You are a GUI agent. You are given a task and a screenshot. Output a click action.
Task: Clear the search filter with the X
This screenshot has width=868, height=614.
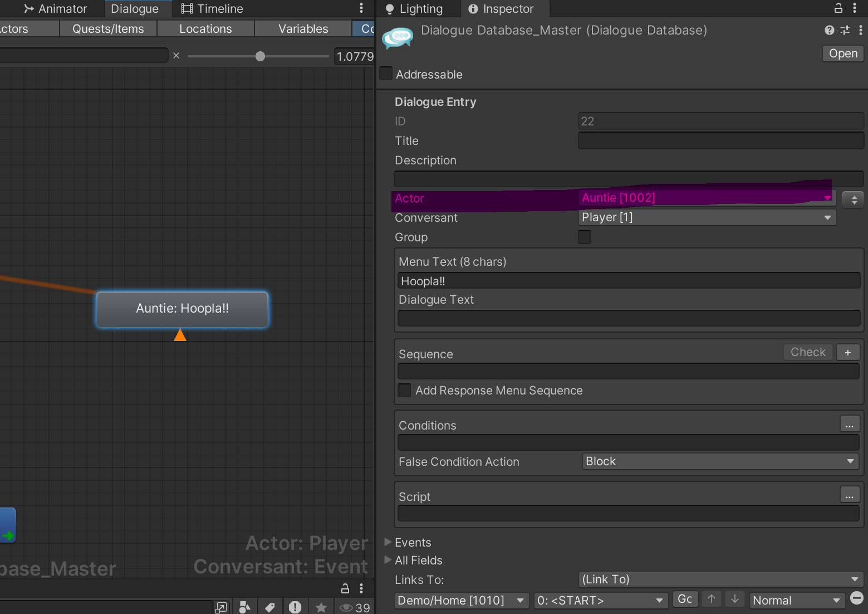[176, 56]
